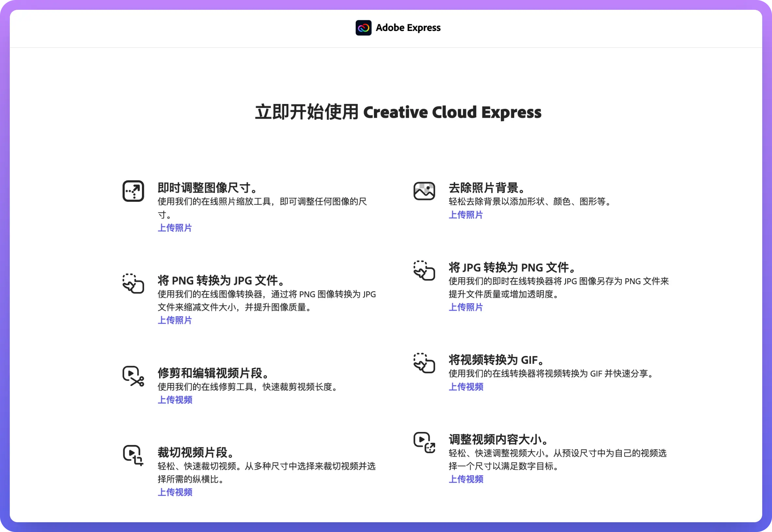This screenshot has height=532, width=772.
Task: Click the trim video scissors icon
Action: click(133, 376)
